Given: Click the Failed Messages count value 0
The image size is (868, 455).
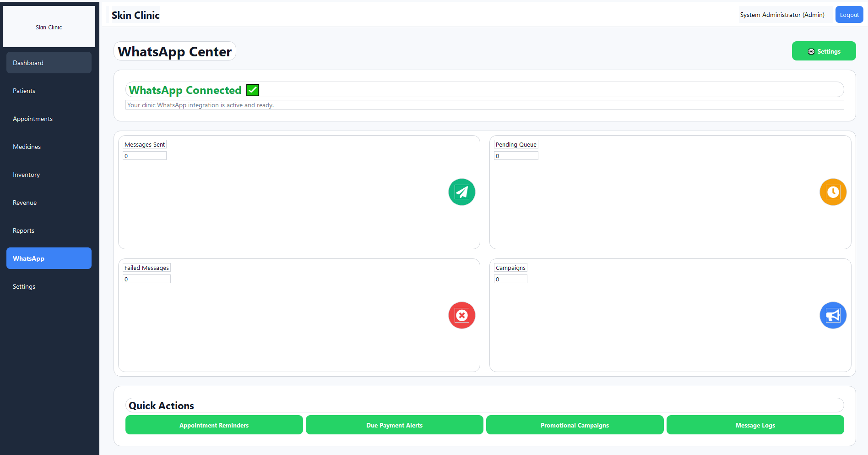Looking at the screenshot, I should [146, 279].
